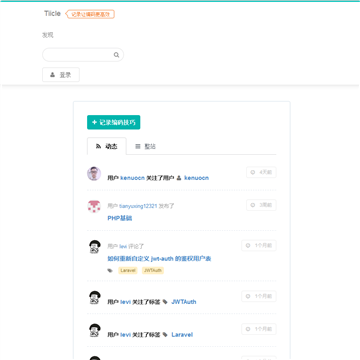Open the tianyuxing12321 user link
Screen dimensions: 360x360
(x=138, y=206)
